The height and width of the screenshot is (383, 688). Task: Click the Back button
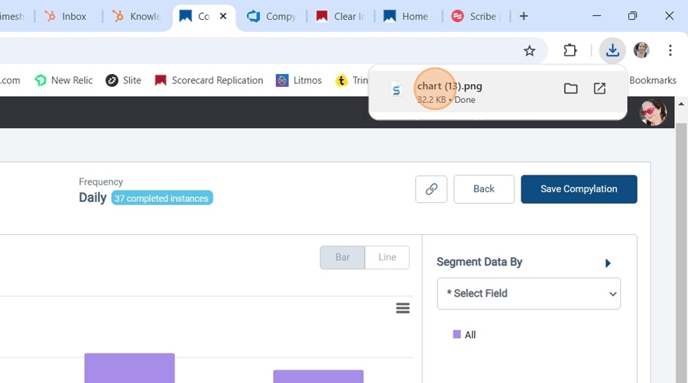484,189
